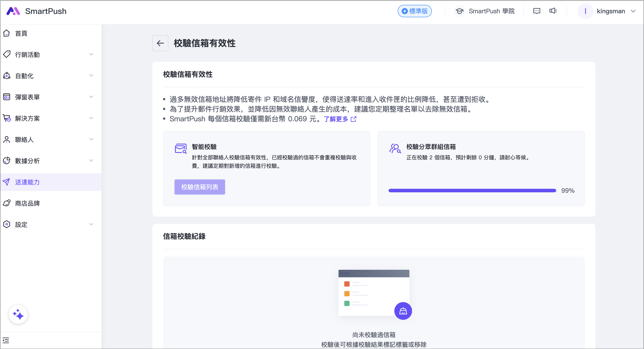Viewport: 644px width, 349px height.
Task: Click the 校驗信箱列表 button
Action: pyautogui.click(x=200, y=187)
